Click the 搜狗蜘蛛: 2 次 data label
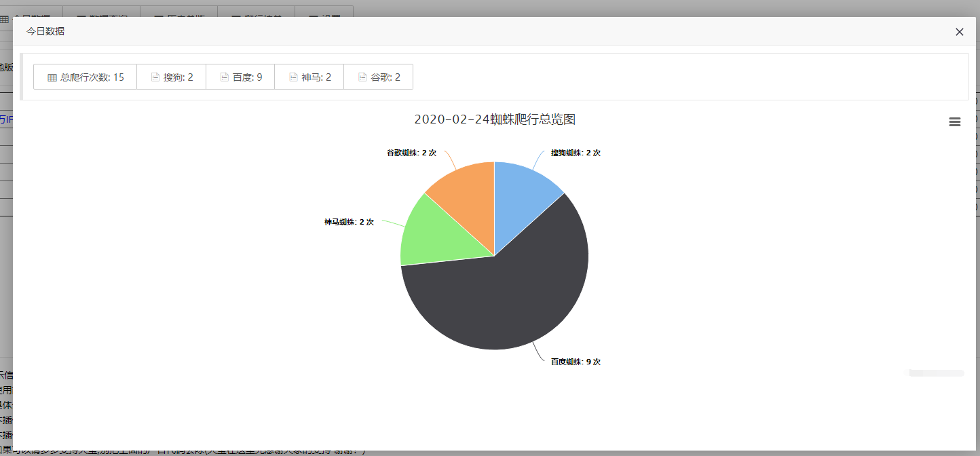980x456 pixels. pos(576,153)
